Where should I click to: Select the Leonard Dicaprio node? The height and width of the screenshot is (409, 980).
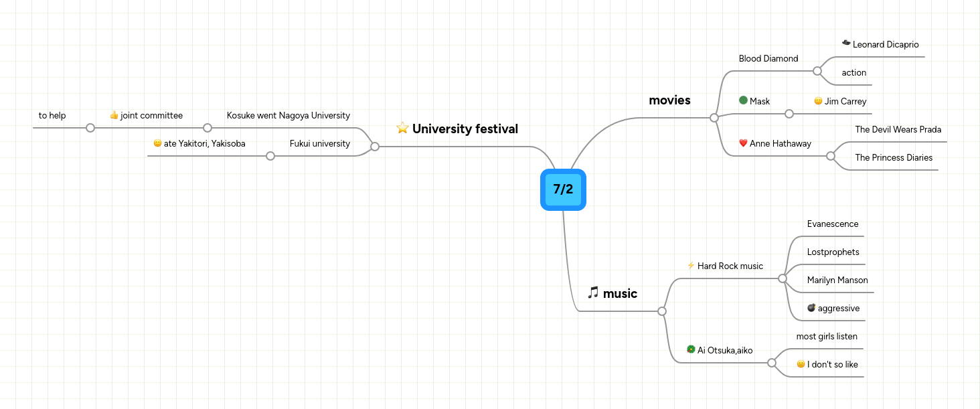coord(886,44)
